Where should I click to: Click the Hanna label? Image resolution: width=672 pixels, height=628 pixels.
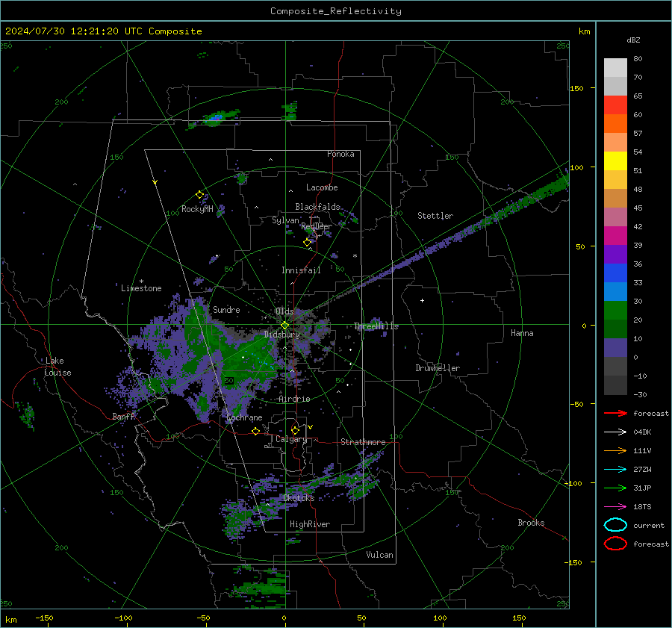[x=522, y=333]
